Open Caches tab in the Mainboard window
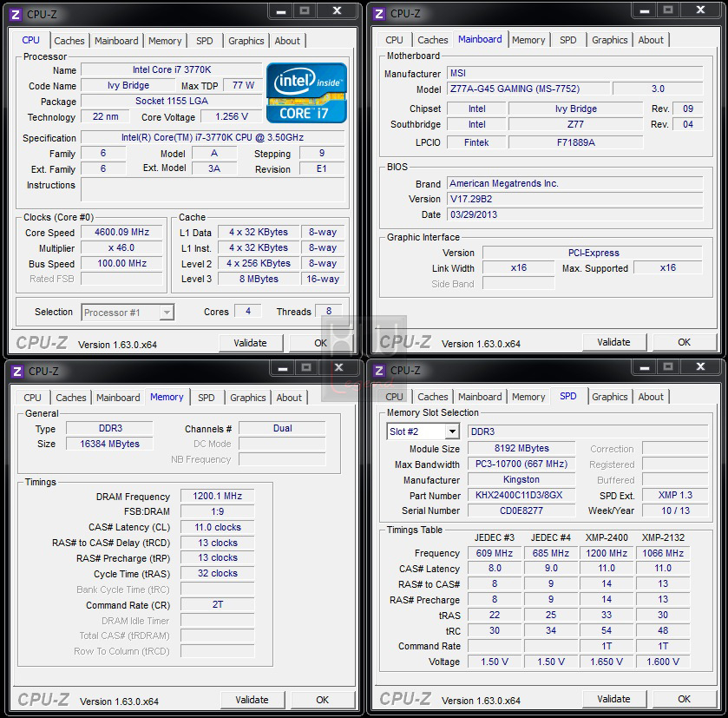 (x=433, y=40)
